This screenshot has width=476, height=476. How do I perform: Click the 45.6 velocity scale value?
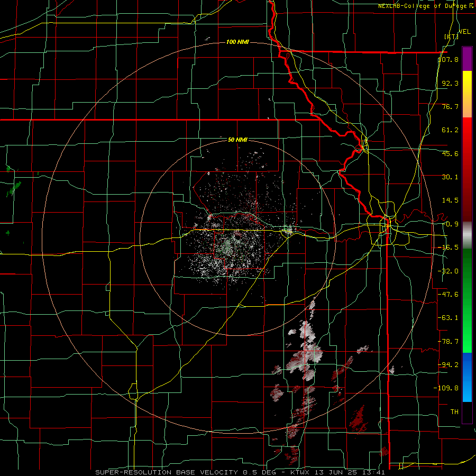pyautogui.click(x=450, y=153)
